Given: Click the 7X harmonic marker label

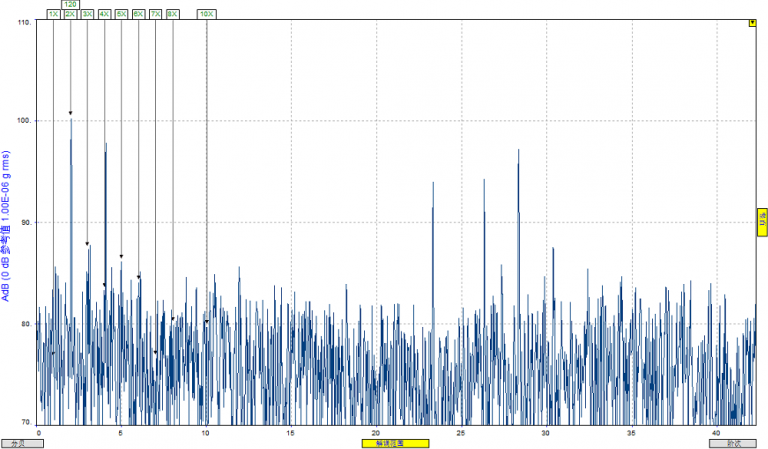Looking at the screenshot, I should coord(155,14).
